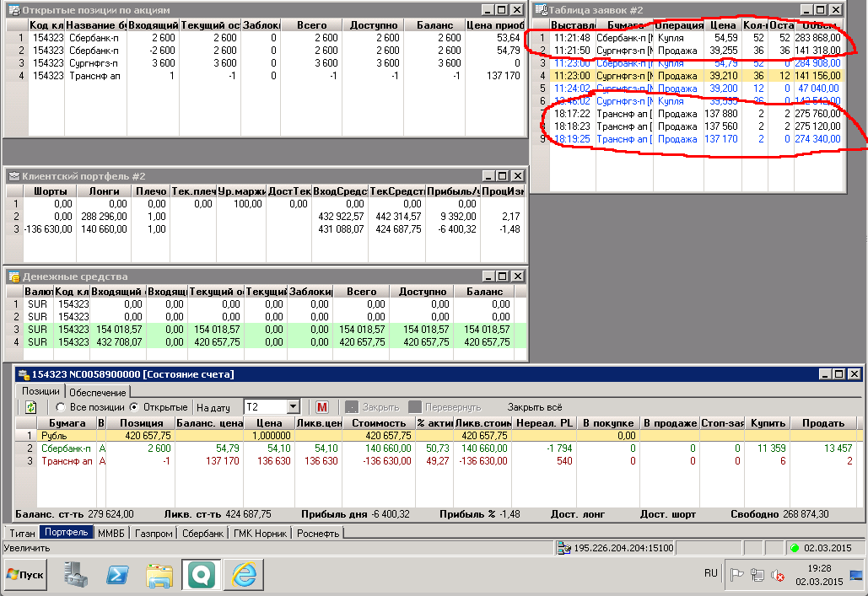868x596 pixels.
Task: Open the ГМК Норник bottom tab
Action: [x=260, y=534]
